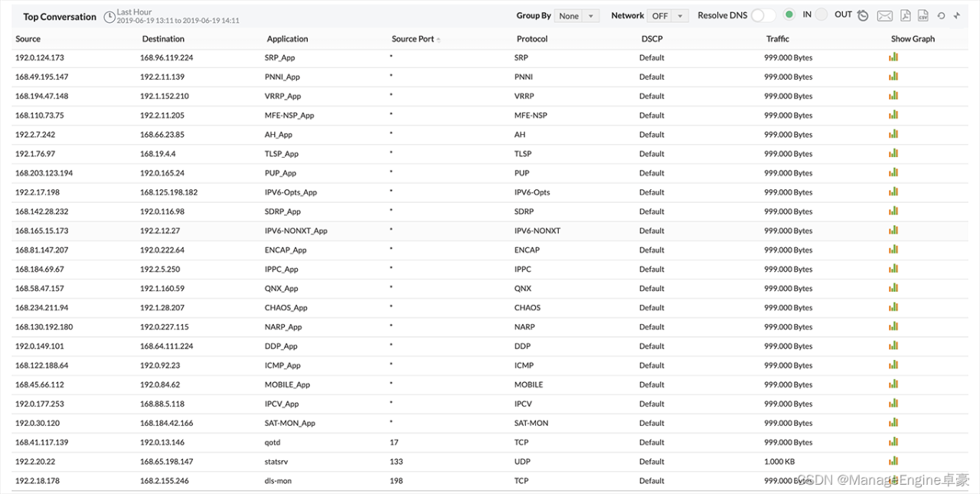Show graph for IPCV_App row

pyautogui.click(x=893, y=403)
